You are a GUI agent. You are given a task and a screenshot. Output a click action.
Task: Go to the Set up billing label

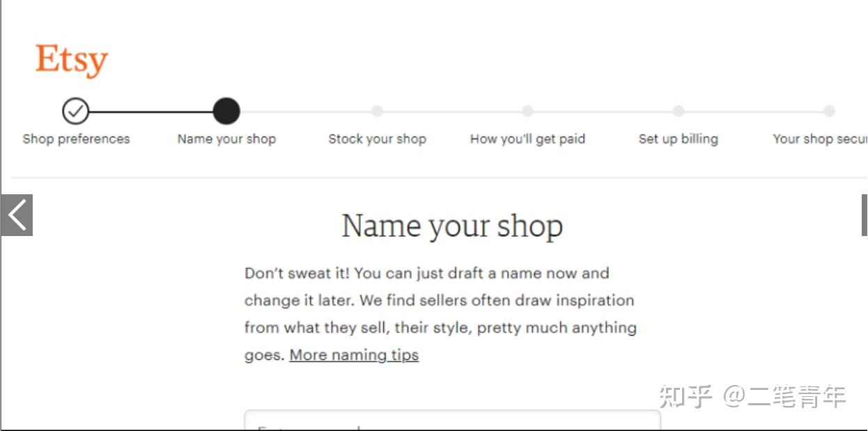coord(679,139)
